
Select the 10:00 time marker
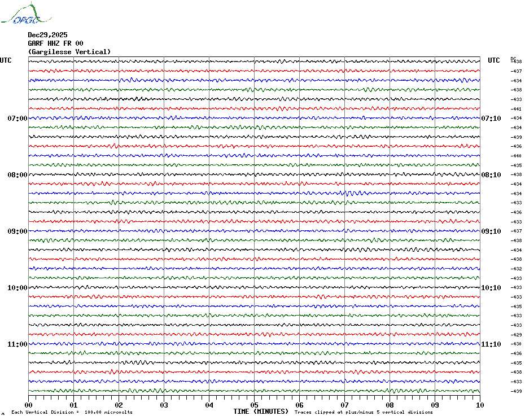tap(17, 288)
